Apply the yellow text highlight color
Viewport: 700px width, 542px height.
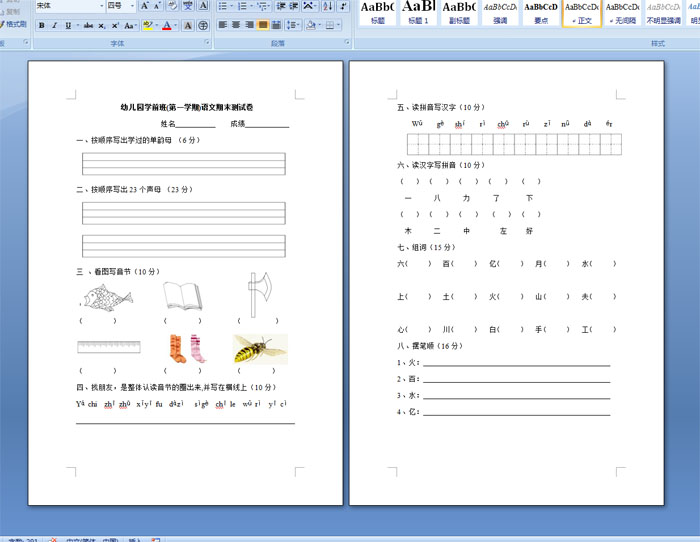[x=148, y=25]
